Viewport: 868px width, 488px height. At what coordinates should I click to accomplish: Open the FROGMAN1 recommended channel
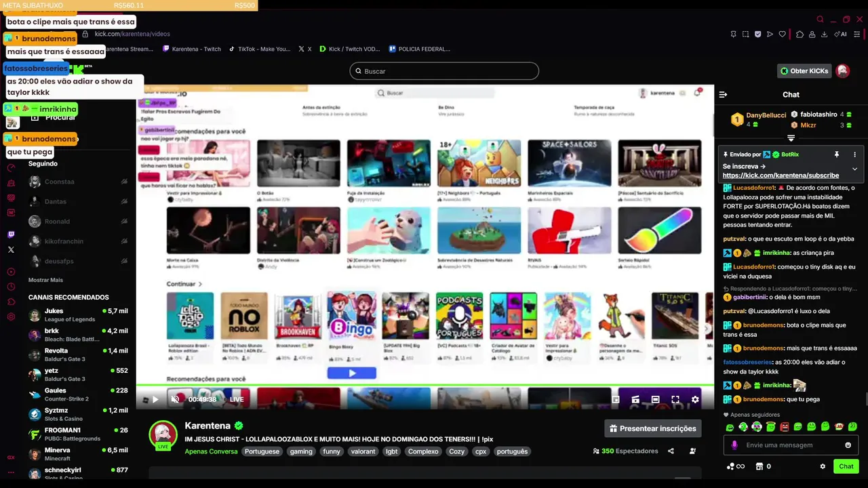click(x=79, y=434)
